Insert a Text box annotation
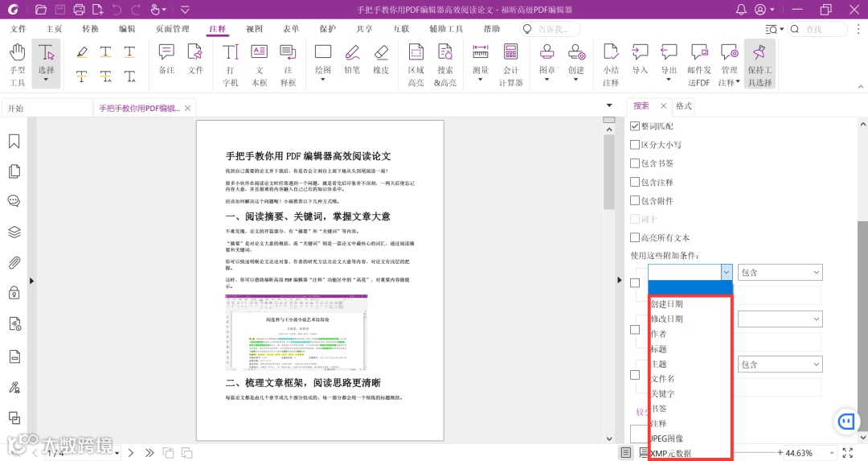868x461 pixels. (259, 65)
